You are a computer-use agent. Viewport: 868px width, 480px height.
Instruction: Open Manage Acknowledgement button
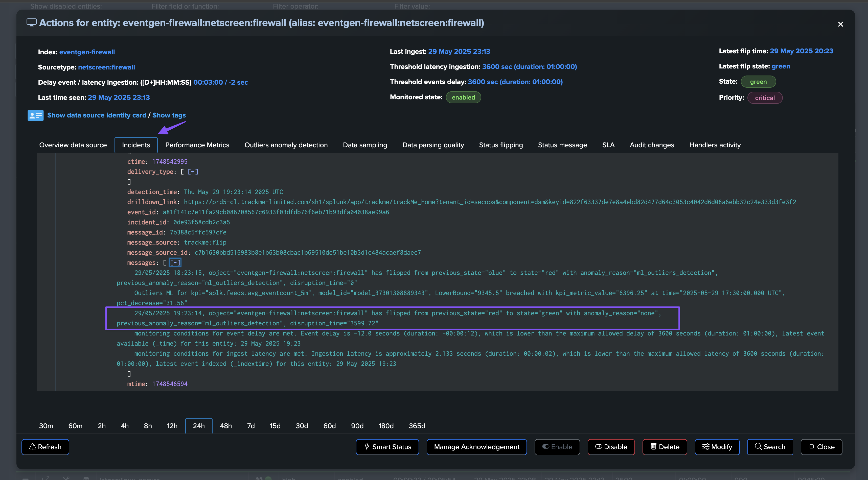[476, 447]
